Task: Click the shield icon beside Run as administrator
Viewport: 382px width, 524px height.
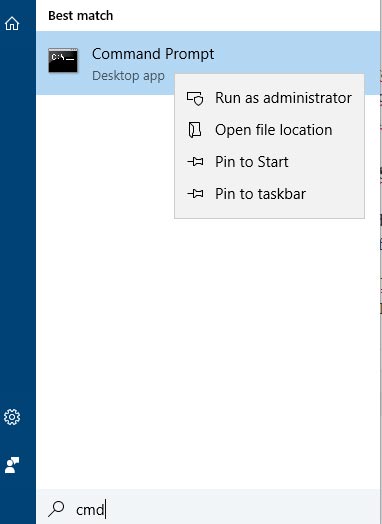Action: pos(195,99)
